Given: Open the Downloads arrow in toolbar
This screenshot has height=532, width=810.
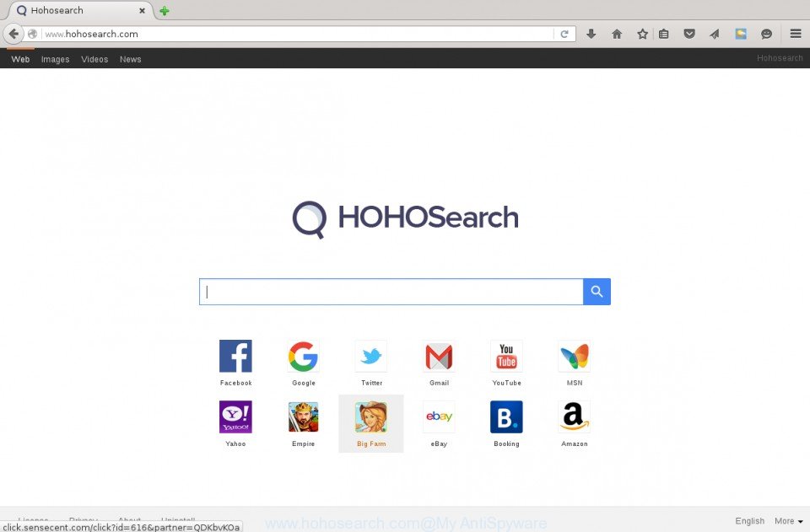Looking at the screenshot, I should tap(591, 34).
